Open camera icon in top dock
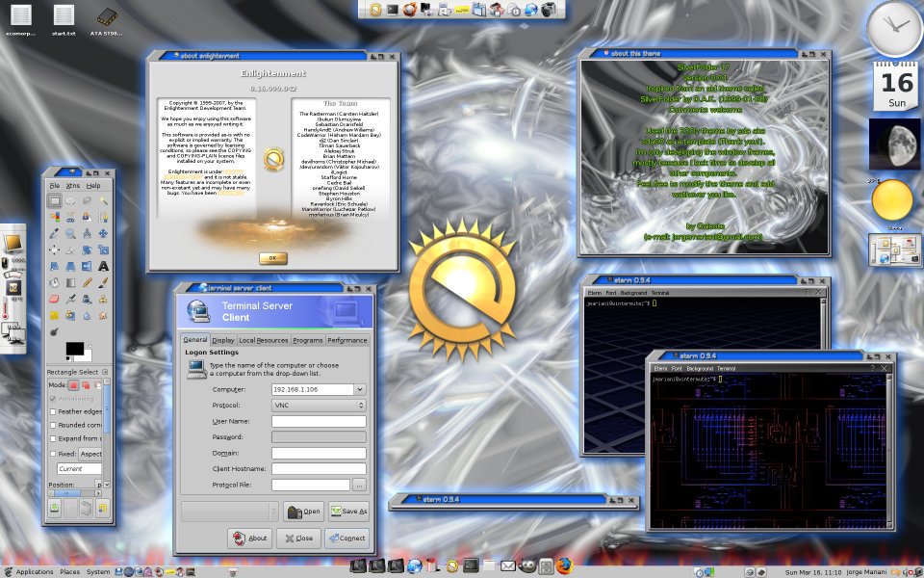This screenshot has width=924, height=578. pos(549,10)
